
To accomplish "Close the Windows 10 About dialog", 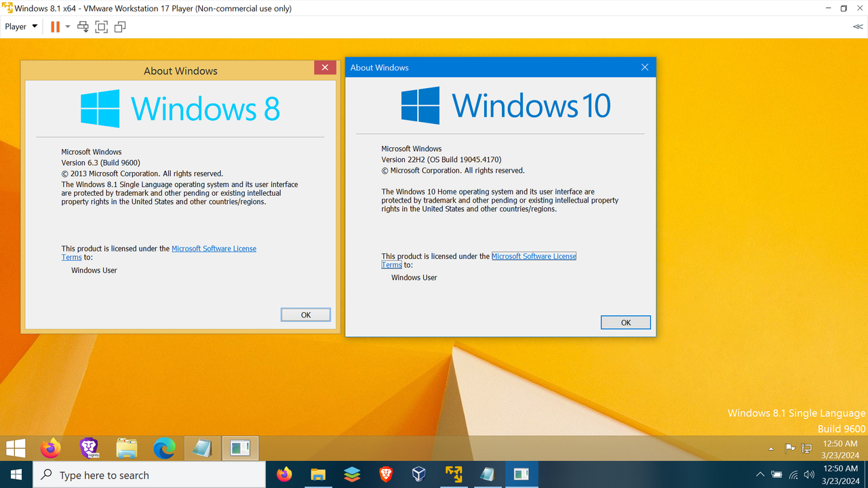I will click(x=645, y=67).
